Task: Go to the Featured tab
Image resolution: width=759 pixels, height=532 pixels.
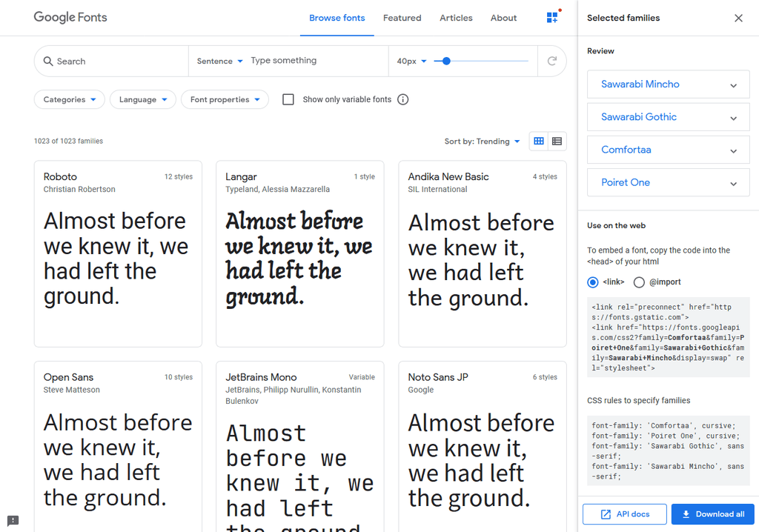Action: pyautogui.click(x=402, y=18)
